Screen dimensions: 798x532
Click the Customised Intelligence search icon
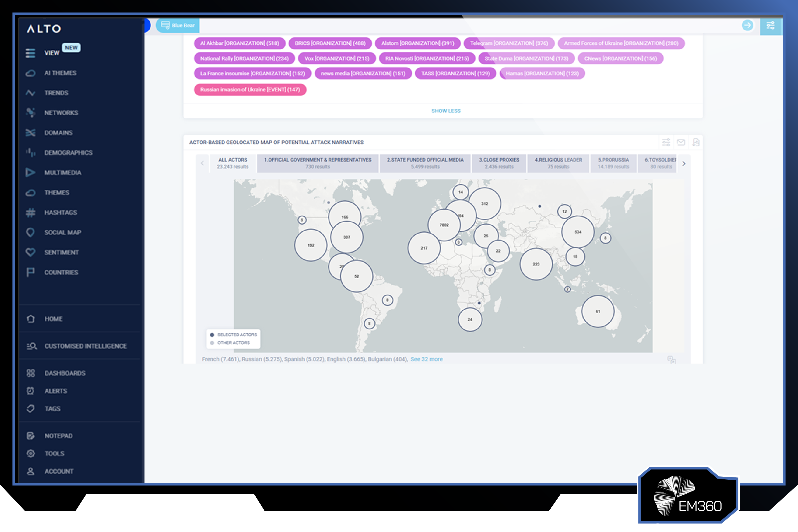click(x=32, y=346)
